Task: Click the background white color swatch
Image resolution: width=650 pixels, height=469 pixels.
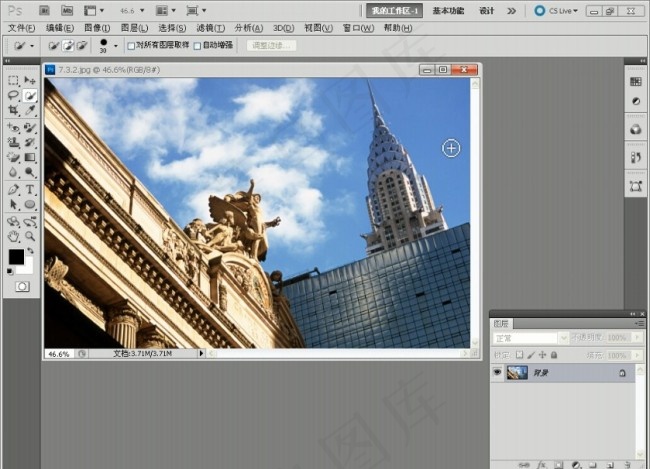Action: pyautogui.click(x=28, y=268)
